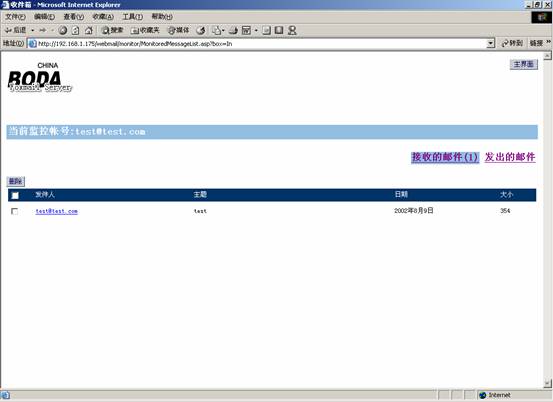Check the box beside test@test.com message

14,211
